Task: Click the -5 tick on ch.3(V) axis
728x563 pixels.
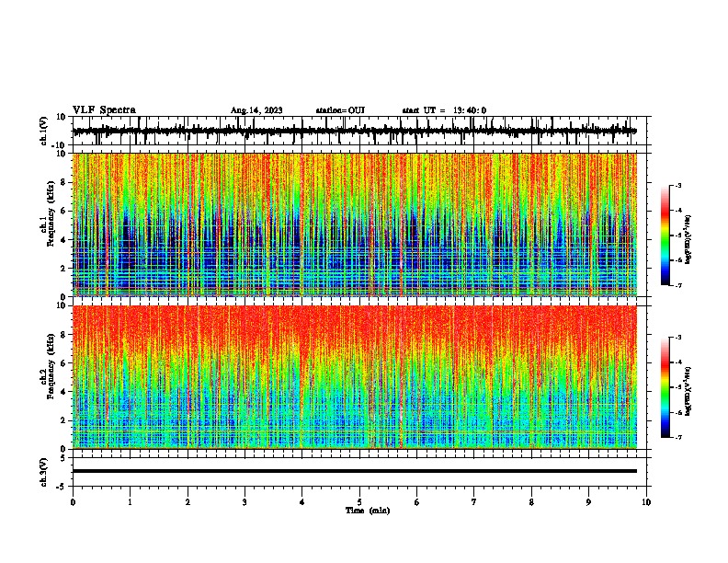Action: (62, 487)
